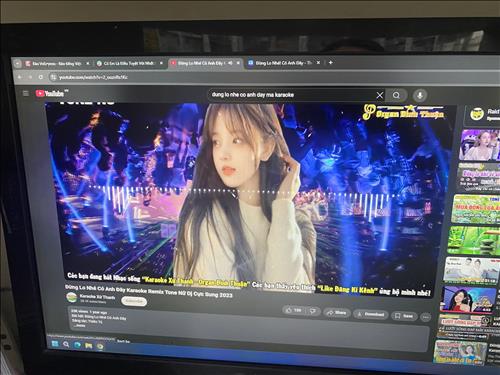Like the video with thumbs up
Viewport: 500px width, 375px height.
(293, 310)
